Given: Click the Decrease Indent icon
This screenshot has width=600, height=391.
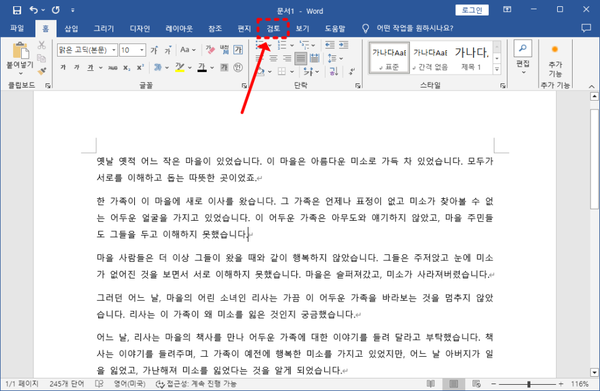Looking at the screenshot, I should coord(329,45).
